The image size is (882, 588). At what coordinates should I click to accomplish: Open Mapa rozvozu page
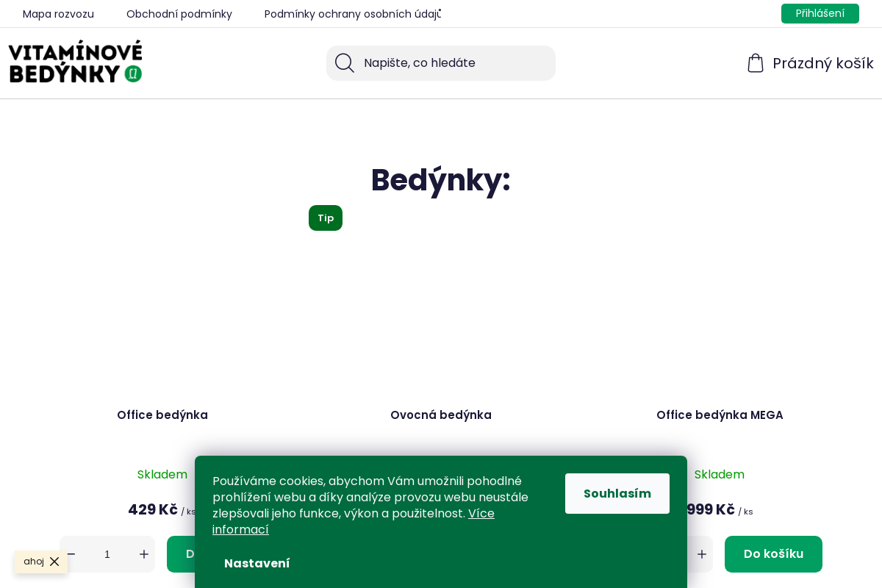tap(58, 14)
